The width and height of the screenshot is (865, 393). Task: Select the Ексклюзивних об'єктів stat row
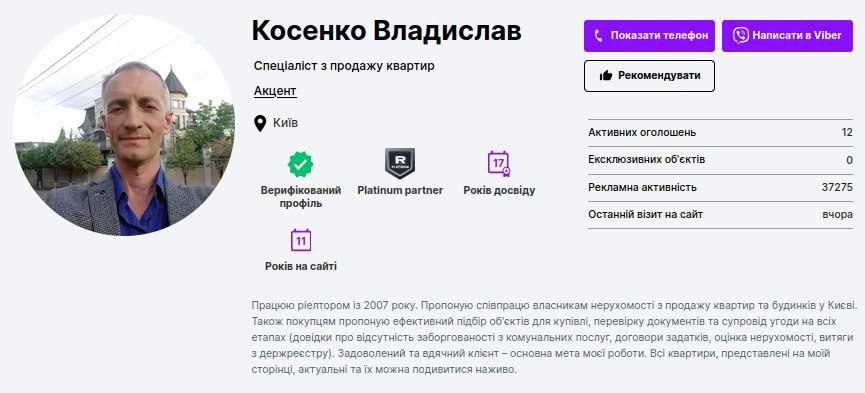click(x=720, y=160)
